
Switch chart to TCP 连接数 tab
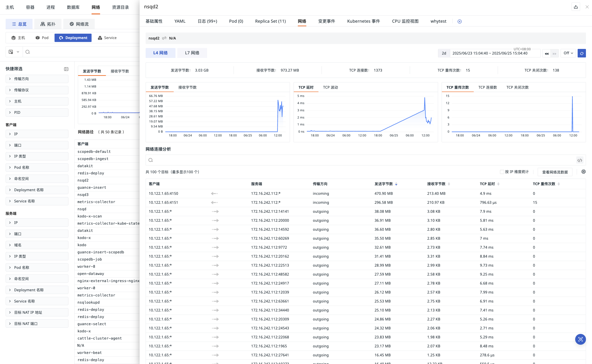tap(487, 87)
